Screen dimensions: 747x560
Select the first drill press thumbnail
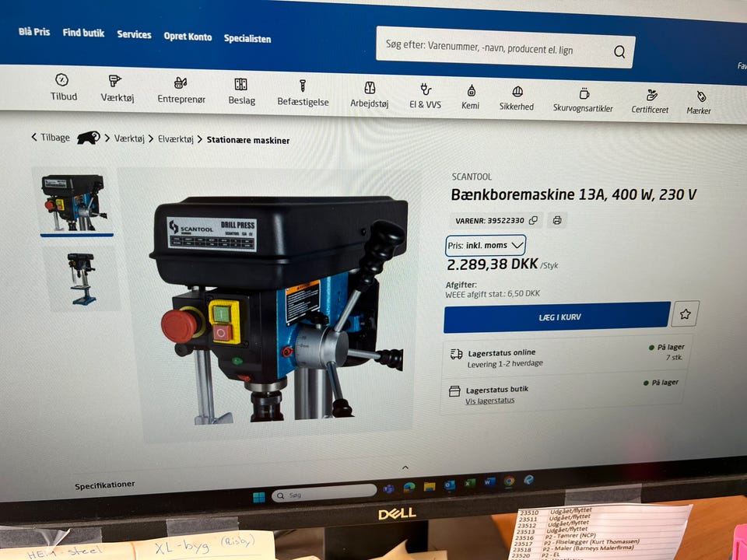76,202
